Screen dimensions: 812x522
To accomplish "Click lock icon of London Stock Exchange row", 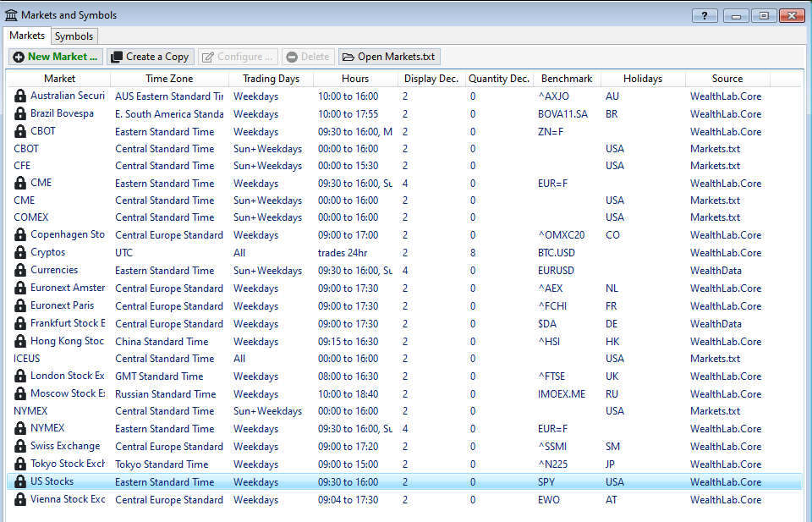I will (x=19, y=376).
